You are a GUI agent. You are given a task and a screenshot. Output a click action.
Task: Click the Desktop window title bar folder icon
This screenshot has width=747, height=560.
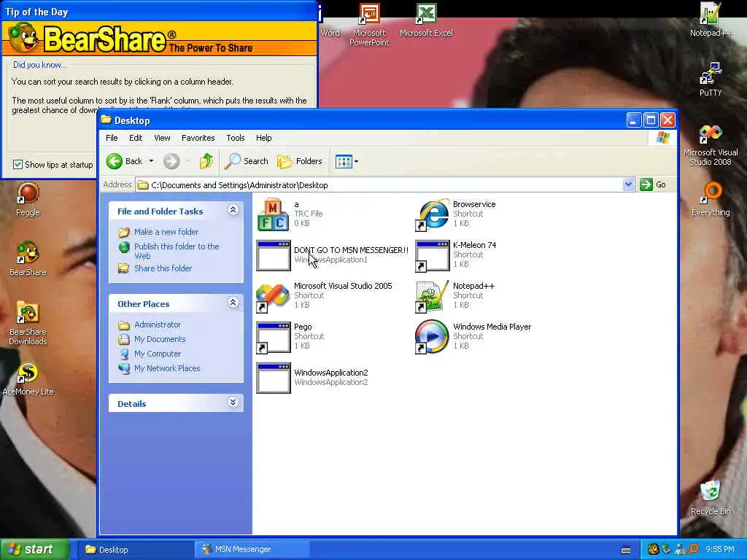point(107,120)
